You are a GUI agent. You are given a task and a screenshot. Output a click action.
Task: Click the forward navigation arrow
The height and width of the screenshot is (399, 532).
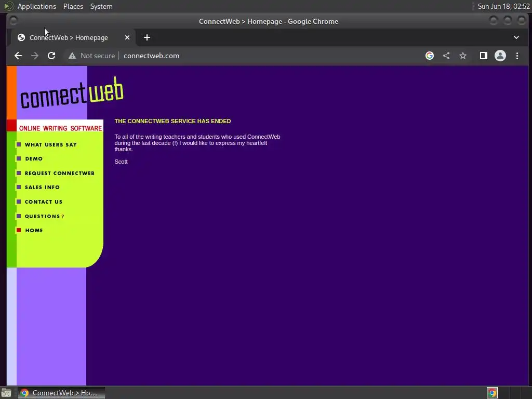[x=35, y=56]
